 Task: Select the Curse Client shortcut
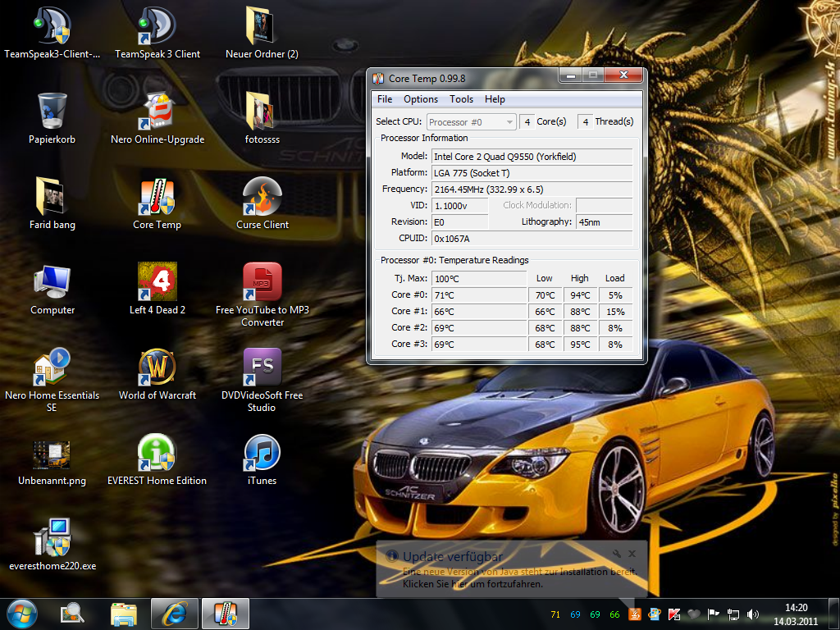262,203
